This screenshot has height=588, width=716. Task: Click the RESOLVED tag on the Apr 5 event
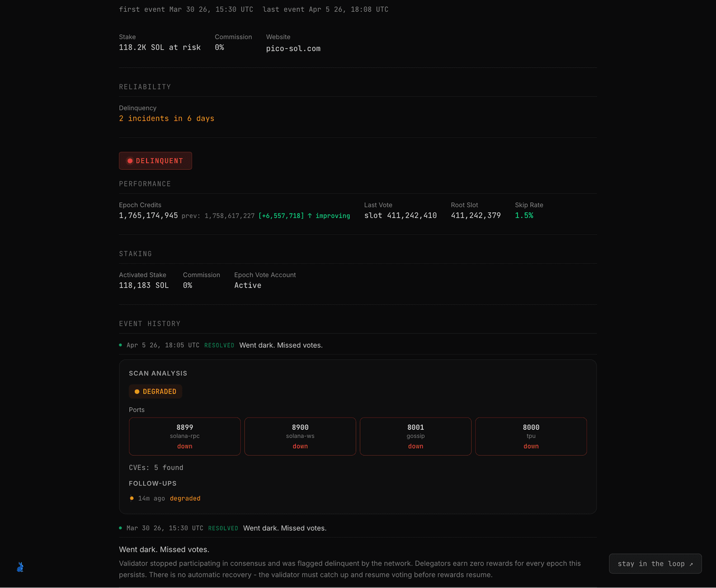(219, 345)
